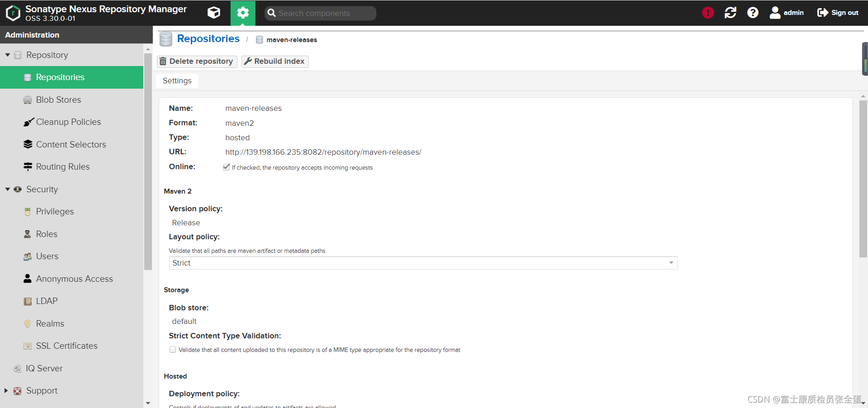Click the IQ Server icon

[x=17, y=369]
